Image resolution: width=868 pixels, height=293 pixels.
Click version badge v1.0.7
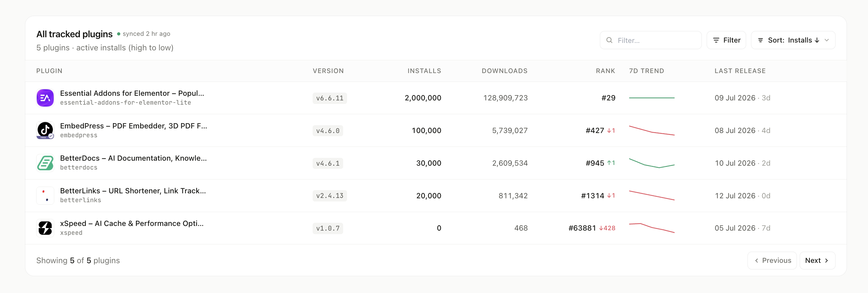coord(328,228)
